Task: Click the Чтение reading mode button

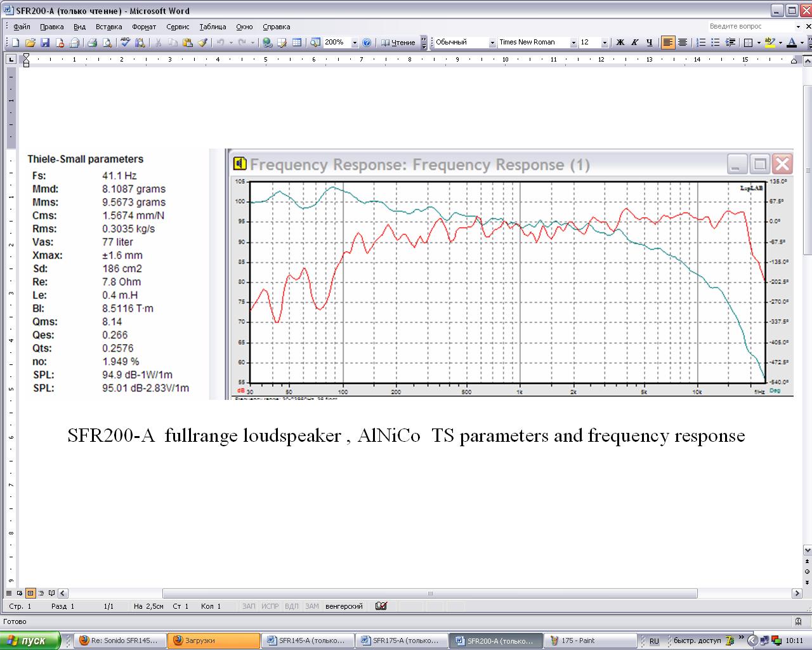Action: (398, 43)
